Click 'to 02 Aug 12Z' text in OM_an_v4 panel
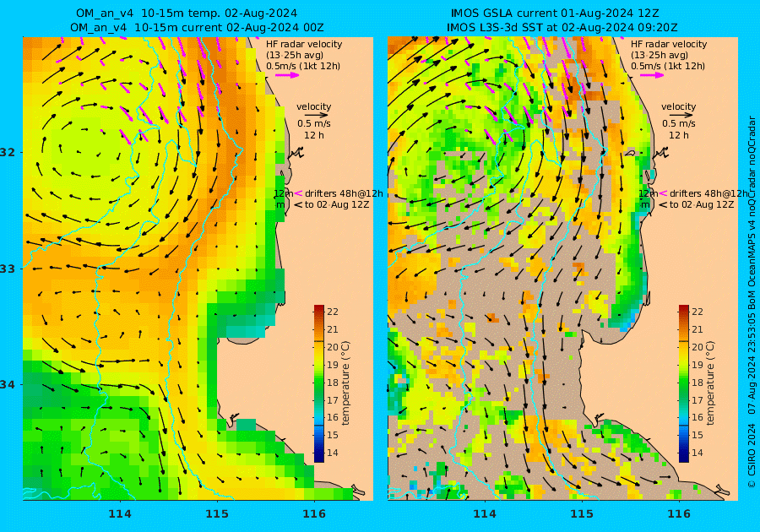The image size is (760, 532). [337, 204]
